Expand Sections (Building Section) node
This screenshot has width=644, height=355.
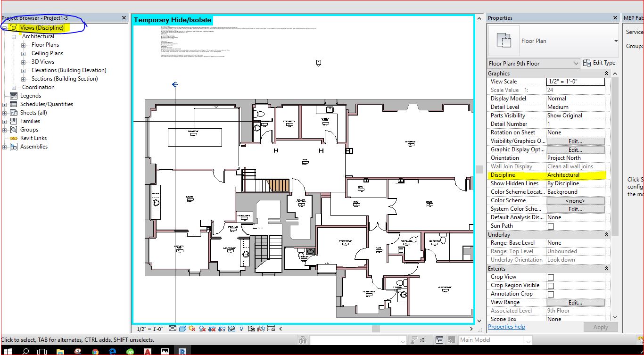point(23,79)
